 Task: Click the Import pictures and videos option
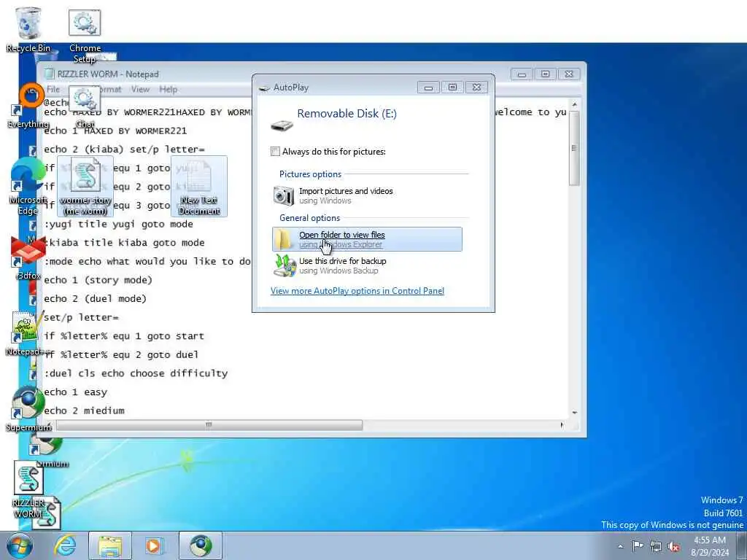367,195
